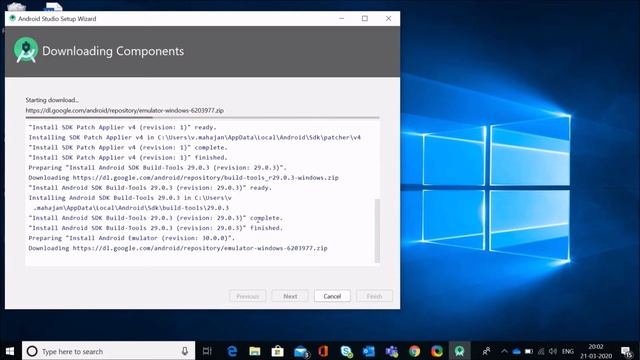Open the Mail app from the taskbar
The image size is (640, 360).
(x=301, y=351)
